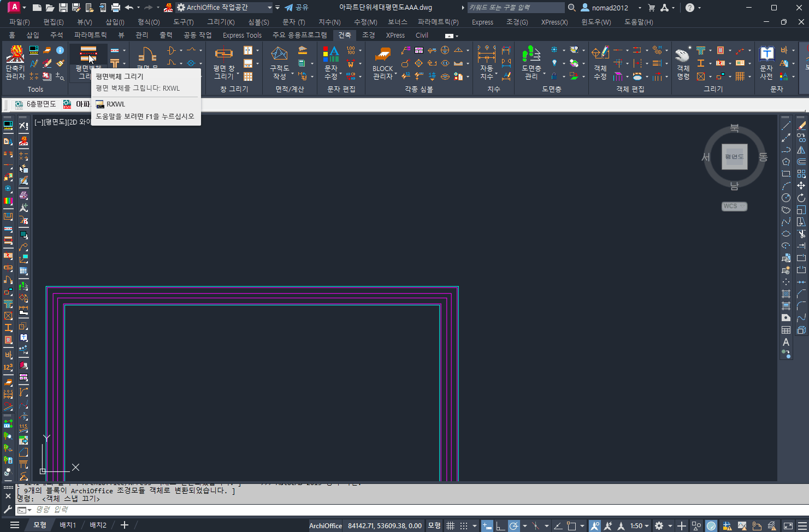This screenshot has height=532, width=809.
Task: Toggle polar tracking in status bar
Action: pos(514,525)
